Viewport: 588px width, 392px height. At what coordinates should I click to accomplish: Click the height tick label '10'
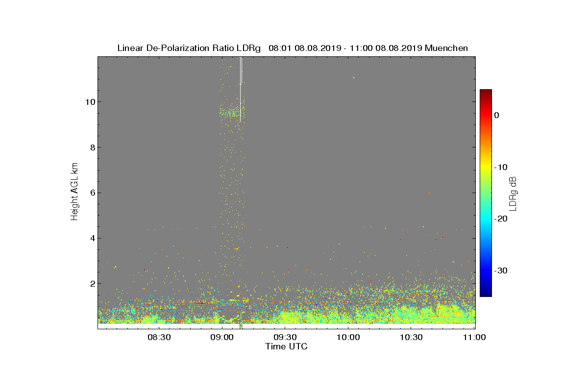[89, 102]
